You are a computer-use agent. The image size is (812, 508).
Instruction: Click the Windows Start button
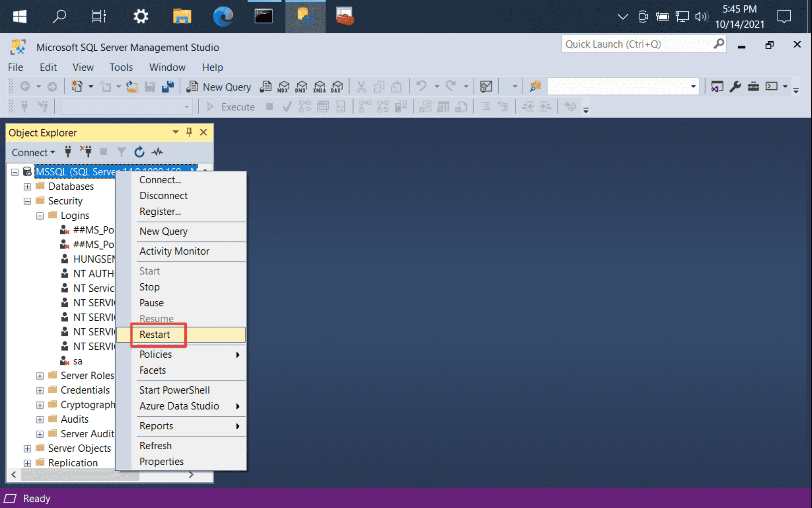pos(19,17)
